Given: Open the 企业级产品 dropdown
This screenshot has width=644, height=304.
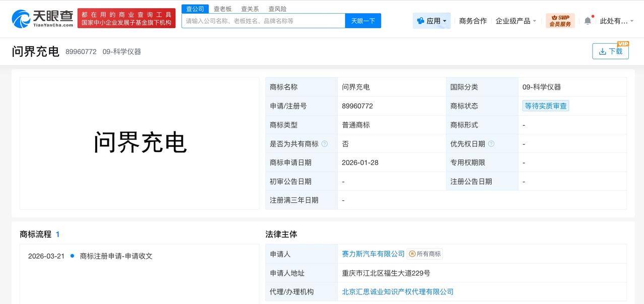Looking at the screenshot, I should pos(515,21).
